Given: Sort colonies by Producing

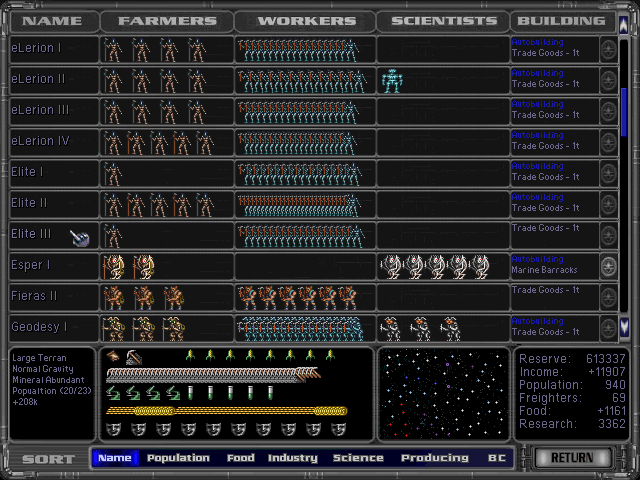Looking at the screenshot, I should click(x=435, y=458).
